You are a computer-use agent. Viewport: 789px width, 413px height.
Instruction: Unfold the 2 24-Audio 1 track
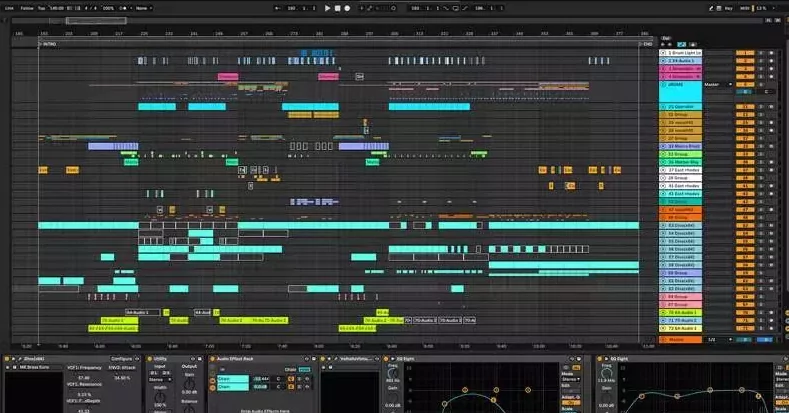click(x=664, y=60)
